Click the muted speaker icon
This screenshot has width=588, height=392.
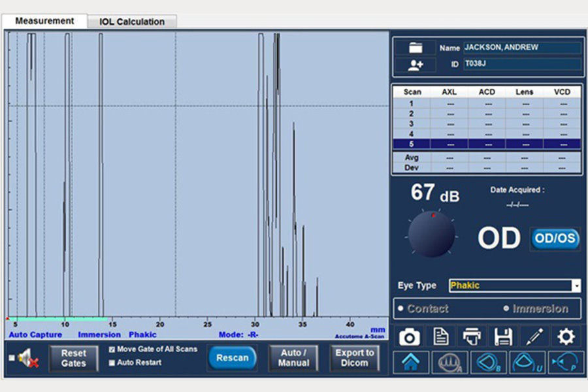click(29, 358)
